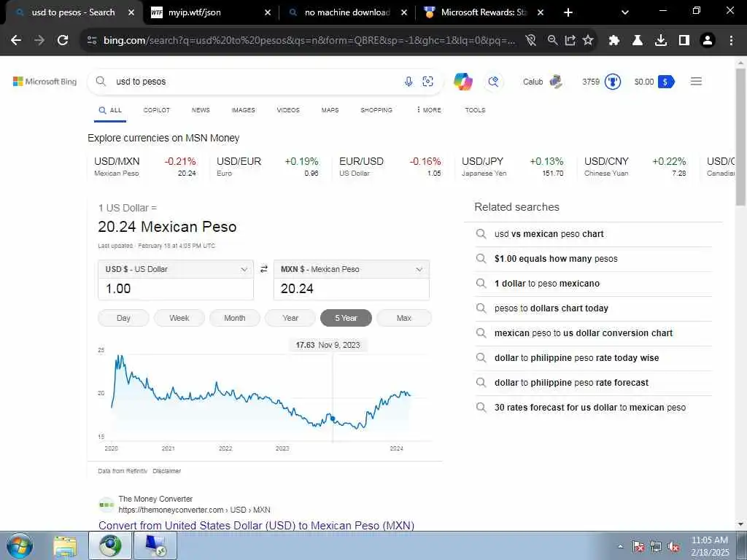Image resolution: width=747 pixels, height=560 pixels.
Task: Open the USD/MXN Mexican Peso quote
Action: coord(145,167)
